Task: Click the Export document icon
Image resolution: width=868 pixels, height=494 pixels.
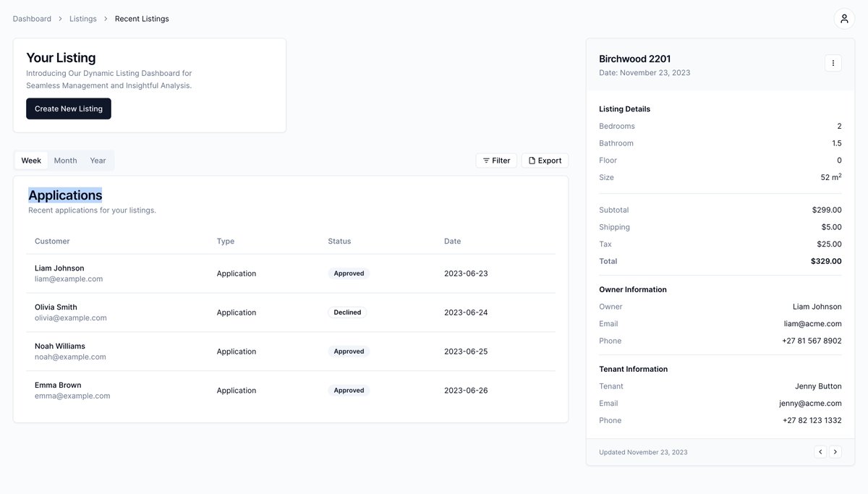Action: click(x=532, y=160)
